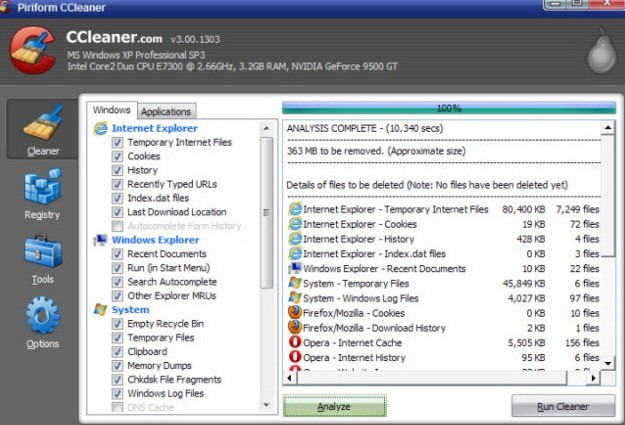Image resolution: width=625 pixels, height=425 pixels.
Task: Click IE icon beside History result row
Action: coord(295,239)
